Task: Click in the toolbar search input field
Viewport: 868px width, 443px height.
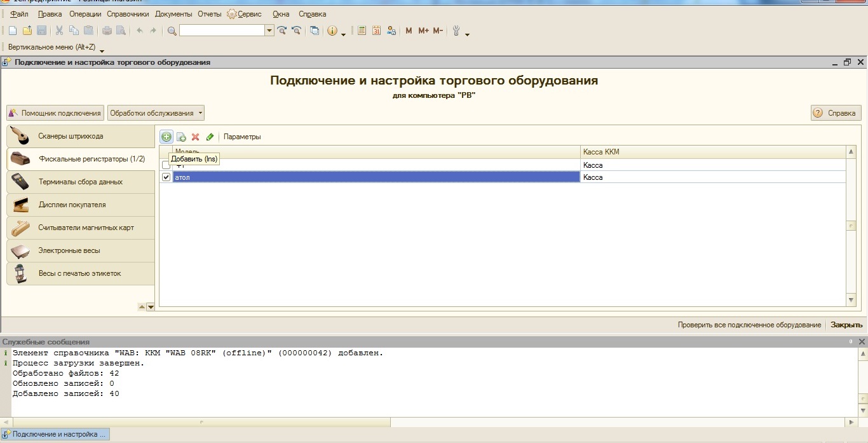Action: [x=222, y=31]
